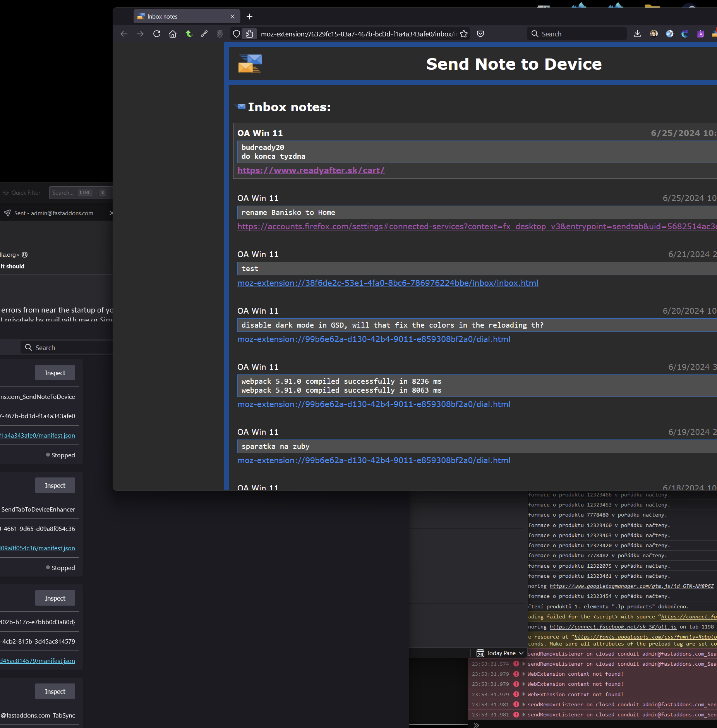Click Inspect for SendNoteToDevice extension
Image resolution: width=717 pixels, height=728 pixels.
pyautogui.click(x=55, y=373)
